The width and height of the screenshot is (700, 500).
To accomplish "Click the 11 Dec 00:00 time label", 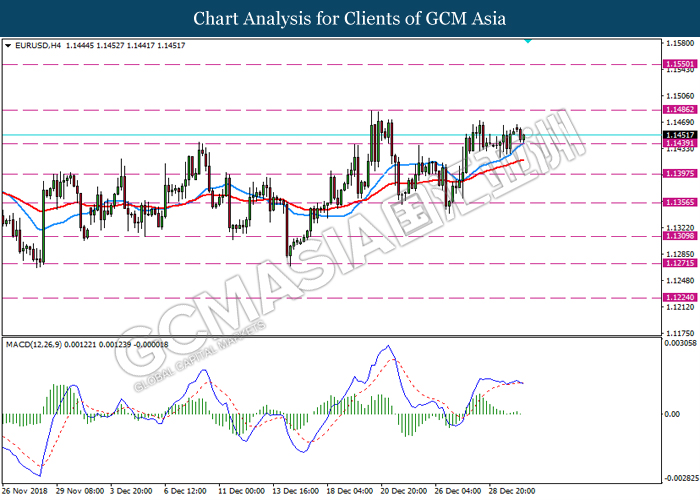I will (242, 491).
